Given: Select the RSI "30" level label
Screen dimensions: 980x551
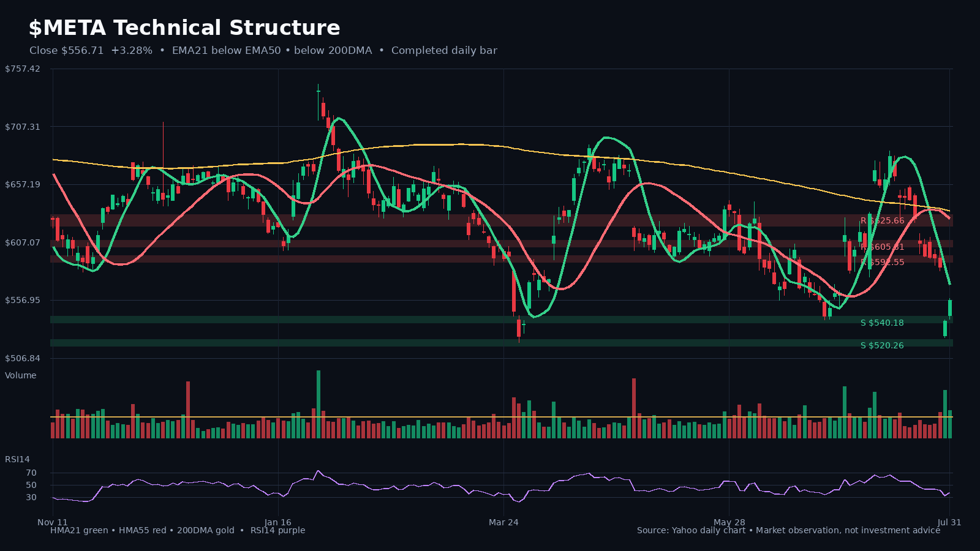Looking at the screenshot, I should [31, 497].
